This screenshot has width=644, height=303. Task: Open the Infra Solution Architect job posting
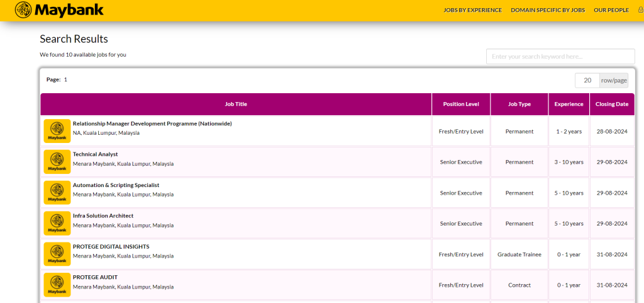[x=103, y=216]
